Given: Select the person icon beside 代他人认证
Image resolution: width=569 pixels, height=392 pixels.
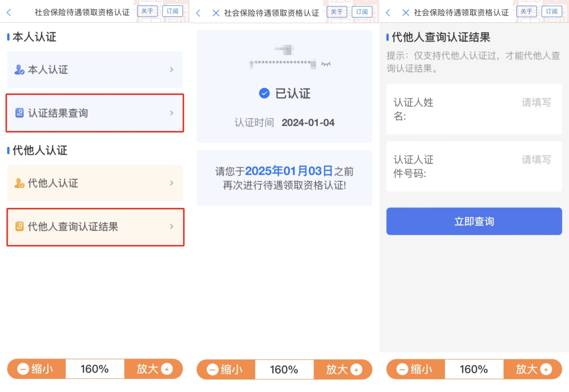Looking at the screenshot, I should tap(20, 183).
